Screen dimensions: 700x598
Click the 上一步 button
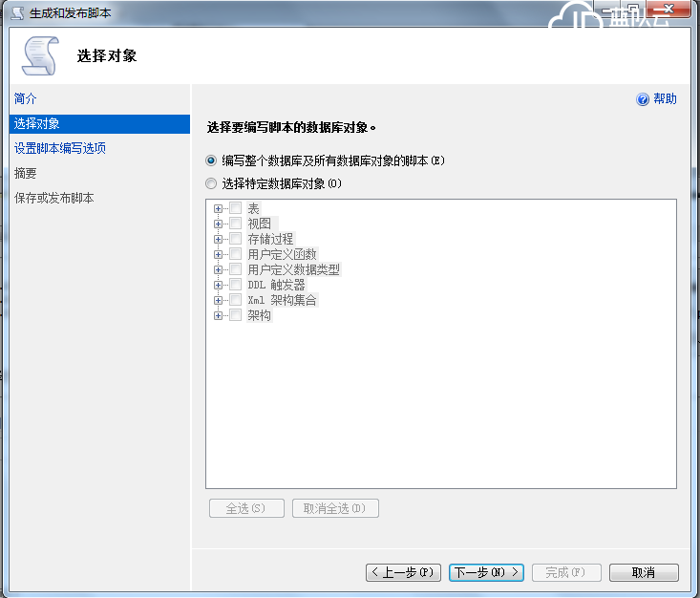403,572
